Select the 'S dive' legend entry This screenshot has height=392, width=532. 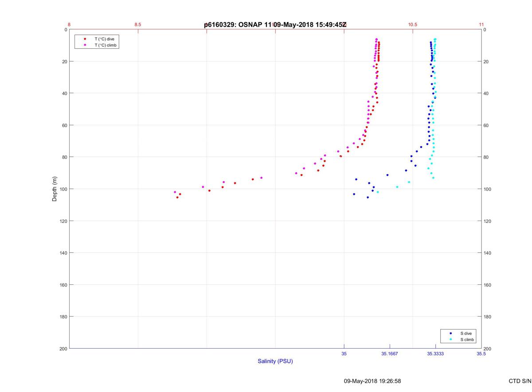466,333
